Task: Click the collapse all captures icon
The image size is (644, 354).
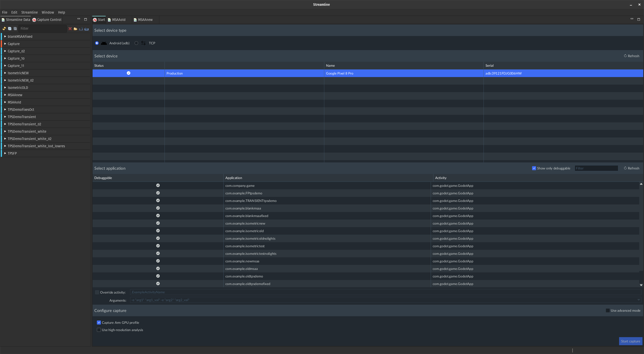Action: [15, 29]
